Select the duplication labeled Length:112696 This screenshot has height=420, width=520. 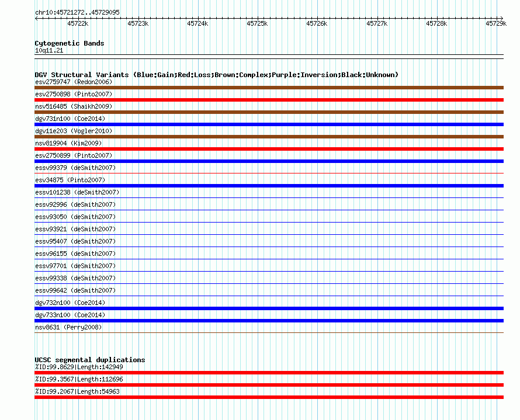click(x=79, y=379)
